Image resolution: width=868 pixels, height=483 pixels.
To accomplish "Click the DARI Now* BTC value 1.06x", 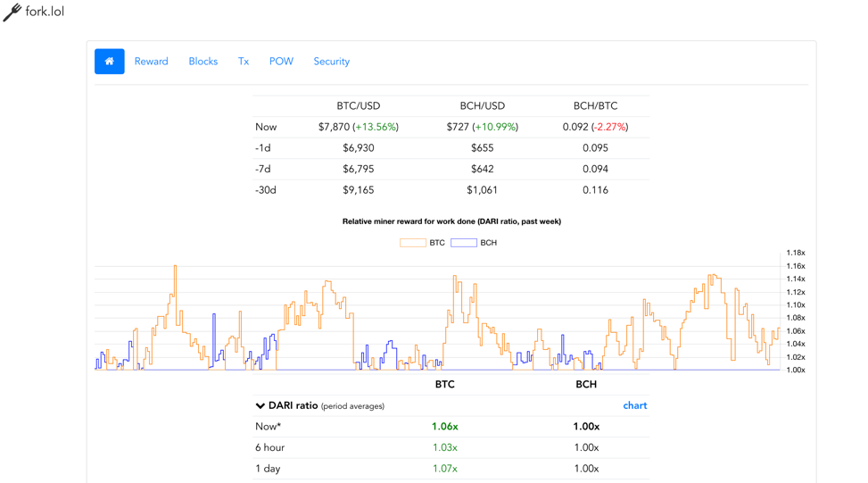I will [445, 427].
